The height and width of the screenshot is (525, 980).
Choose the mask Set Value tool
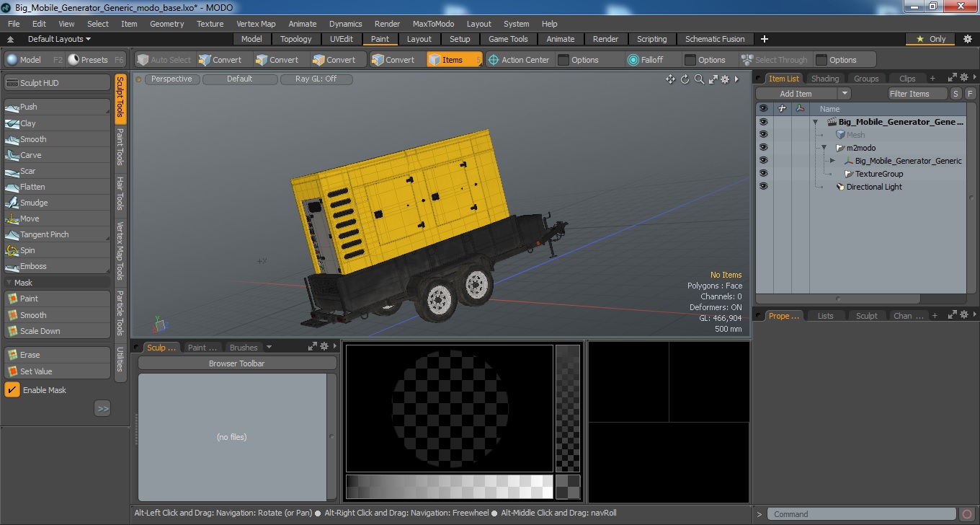[58, 371]
